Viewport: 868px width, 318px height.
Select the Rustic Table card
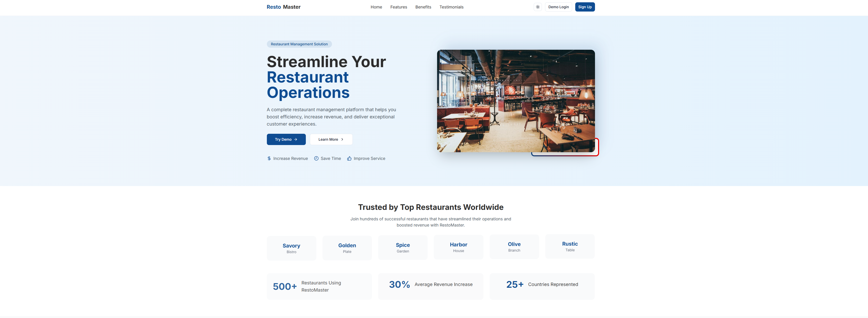point(570,247)
